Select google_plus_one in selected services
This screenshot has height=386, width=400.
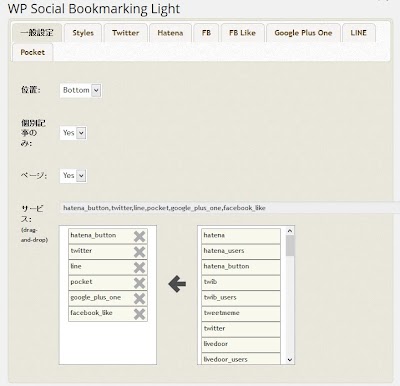[108, 298]
